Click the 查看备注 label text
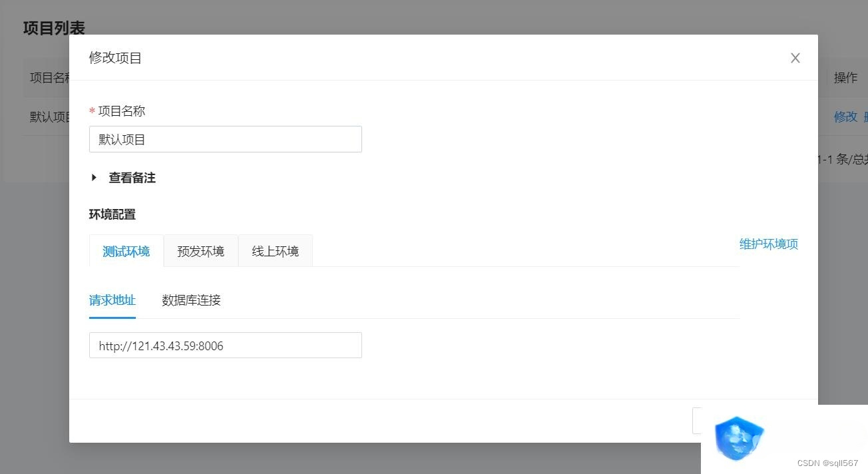The image size is (868, 474). (132, 178)
